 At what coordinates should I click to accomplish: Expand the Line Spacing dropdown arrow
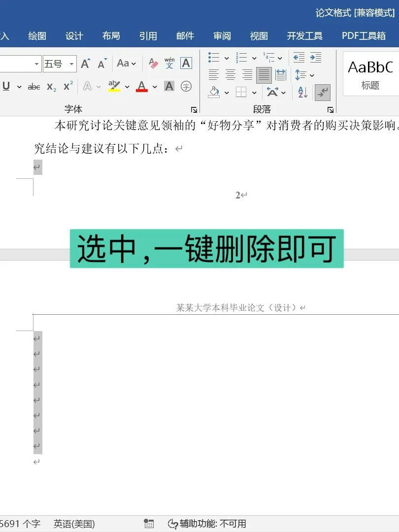[312, 75]
